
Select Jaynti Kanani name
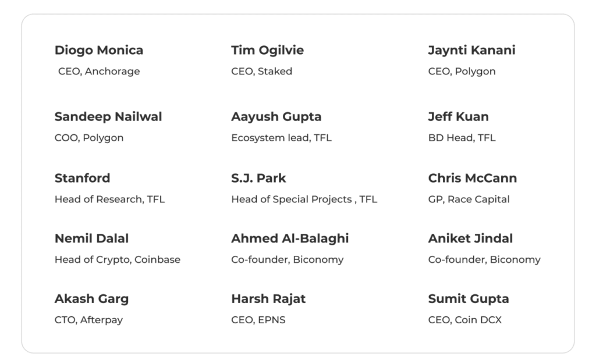(471, 51)
